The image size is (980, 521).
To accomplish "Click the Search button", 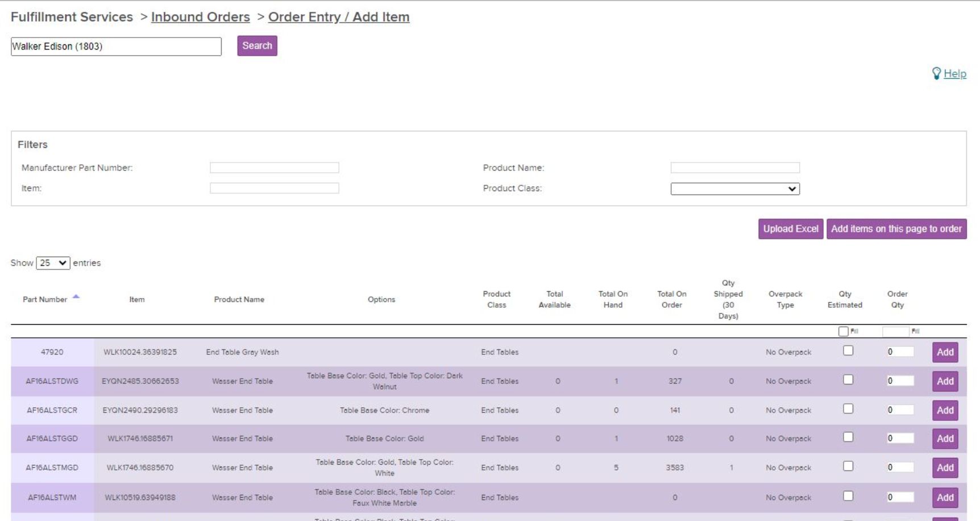I will click(x=257, y=46).
